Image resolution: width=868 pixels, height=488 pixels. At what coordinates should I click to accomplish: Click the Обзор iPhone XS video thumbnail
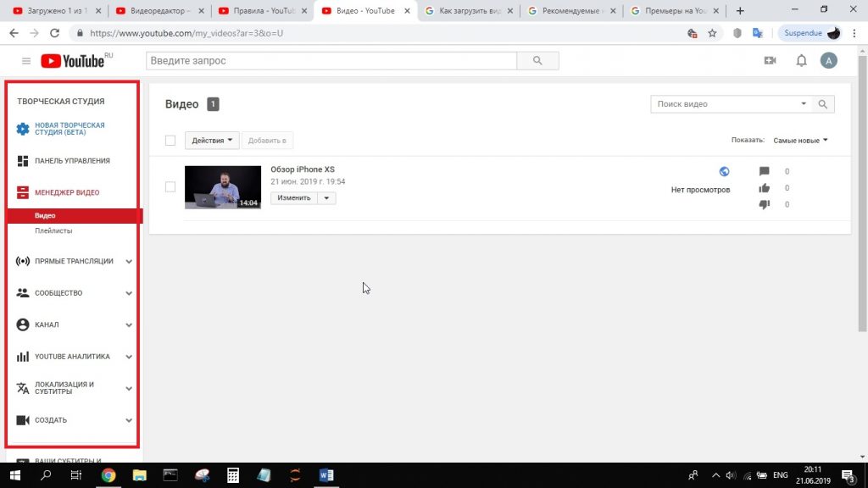point(223,187)
